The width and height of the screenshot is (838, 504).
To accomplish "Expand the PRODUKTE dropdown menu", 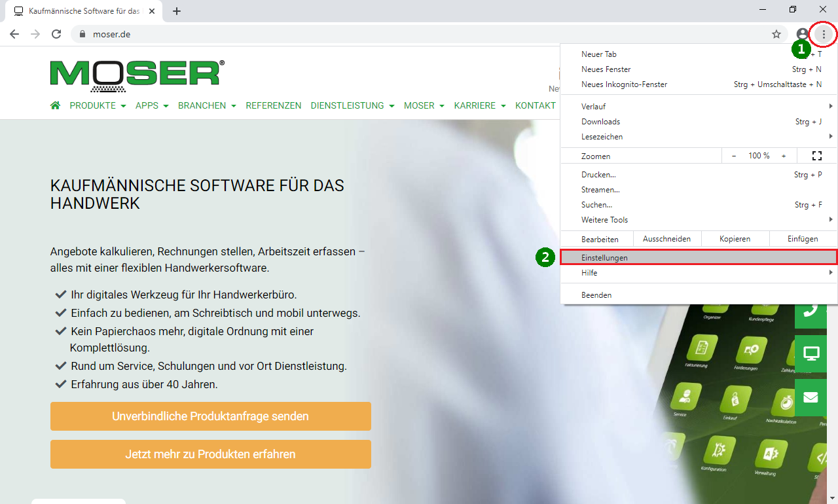I will click(x=98, y=105).
